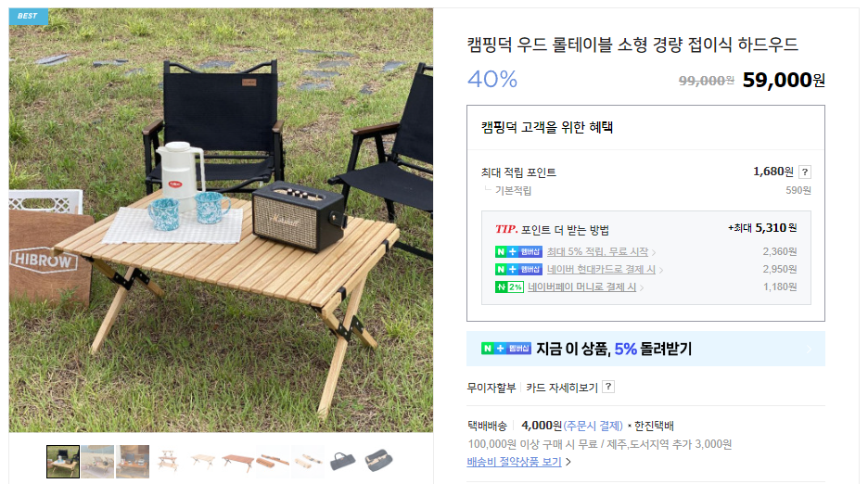Click the BEST badge on product image
Screen dimensions: 868x484
point(28,16)
